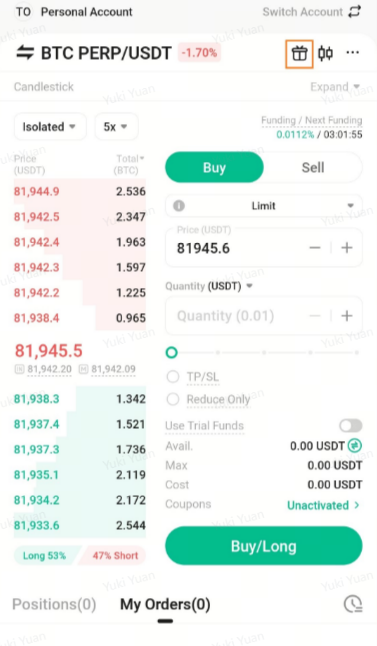Expand the Candlestick chart panel
The image size is (377, 646).
(x=335, y=87)
